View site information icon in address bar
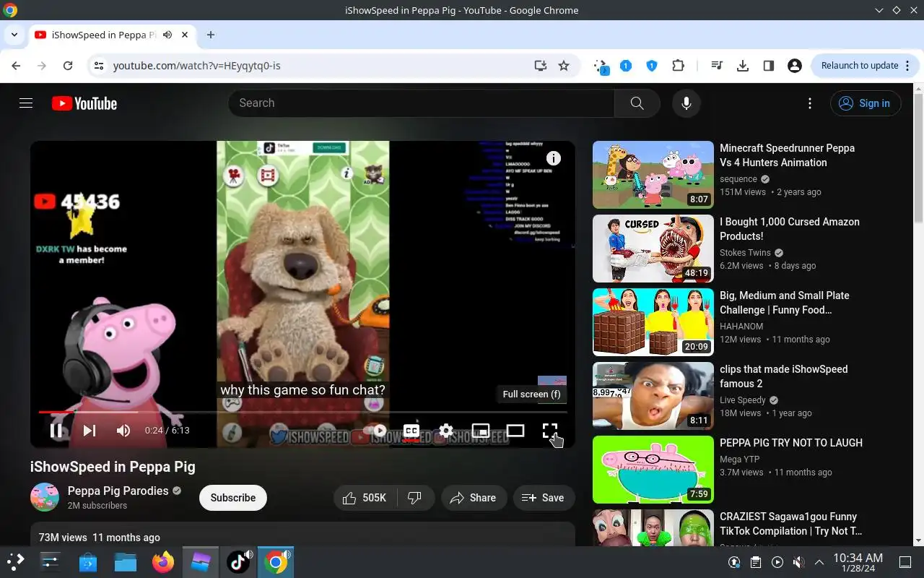This screenshot has height=578, width=924. 99,66
